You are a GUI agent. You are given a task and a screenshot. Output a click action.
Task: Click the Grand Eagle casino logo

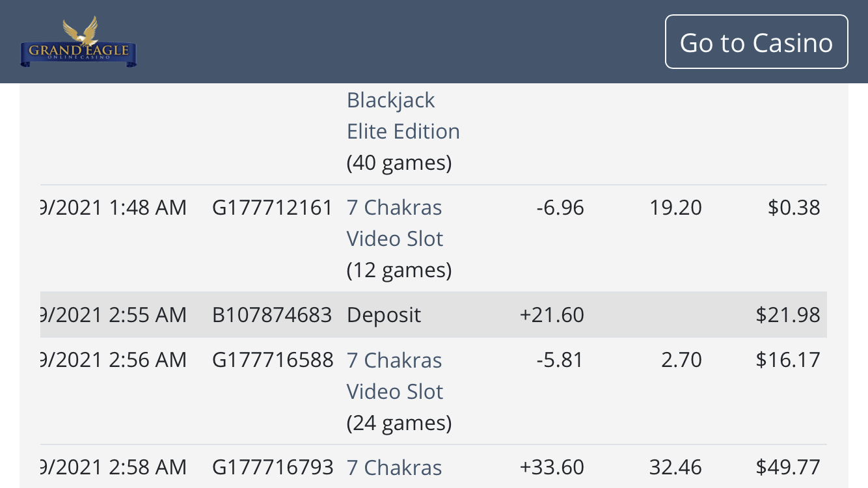pos(78,42)
